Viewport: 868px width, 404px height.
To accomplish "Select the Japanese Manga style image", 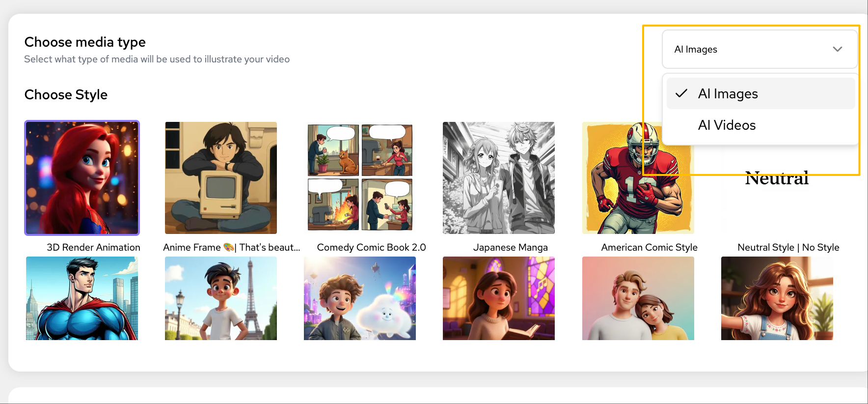I will pyautogui.click(x=499, y=178).
